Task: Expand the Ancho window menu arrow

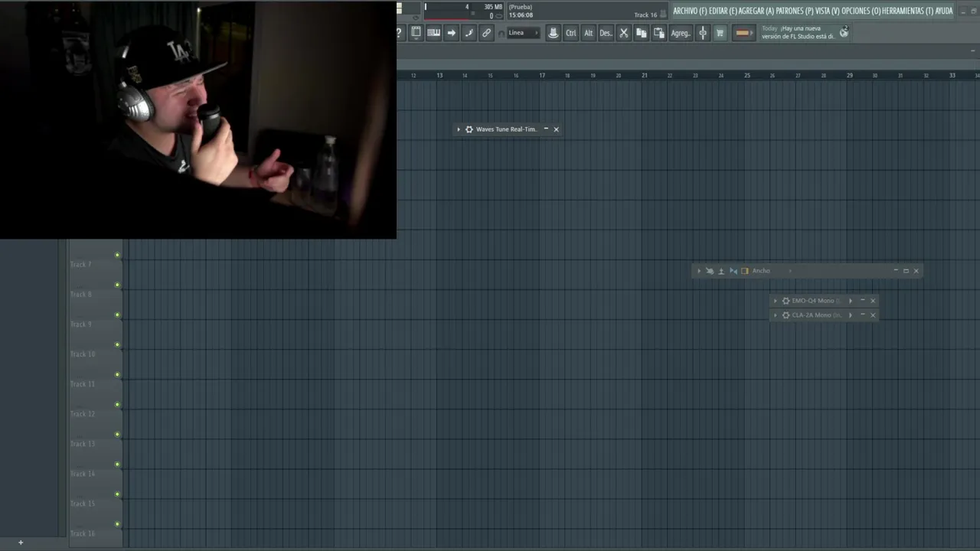Action: (698, 271)
